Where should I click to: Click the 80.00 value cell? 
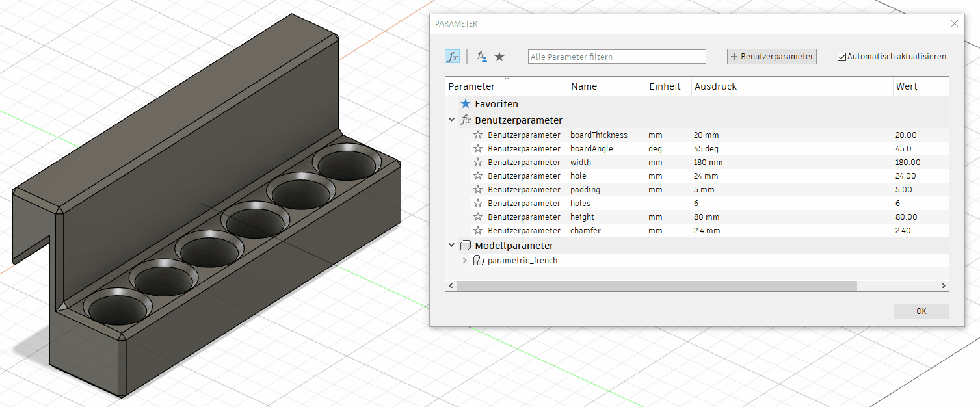[906, 217]
